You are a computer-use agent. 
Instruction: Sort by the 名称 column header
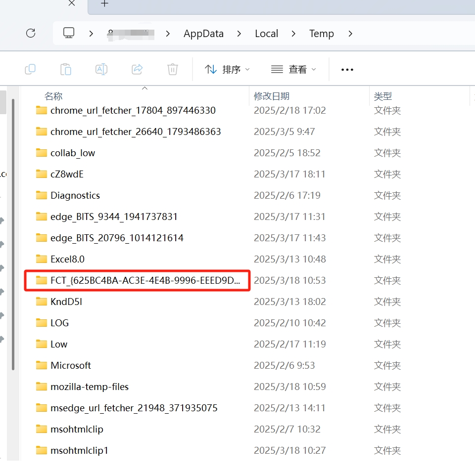coord(53,96)
